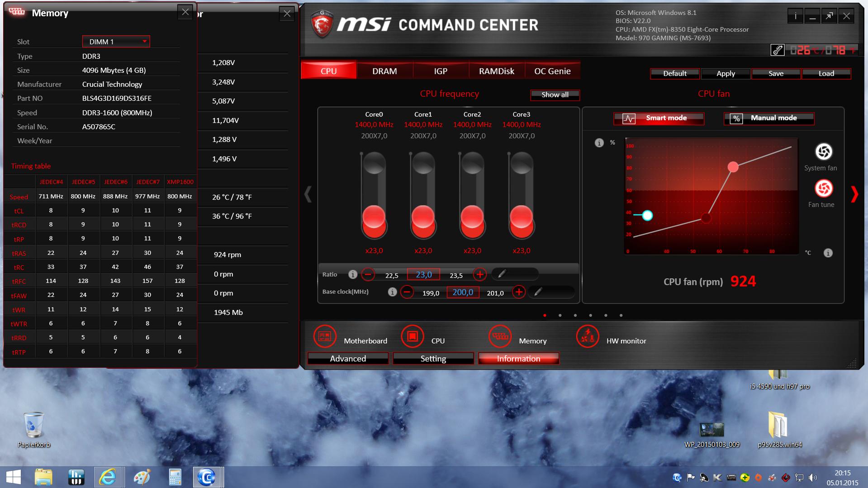The image size is (868, 488).
Task: Switch to the OC Genie tab
Action: point(552,71)
